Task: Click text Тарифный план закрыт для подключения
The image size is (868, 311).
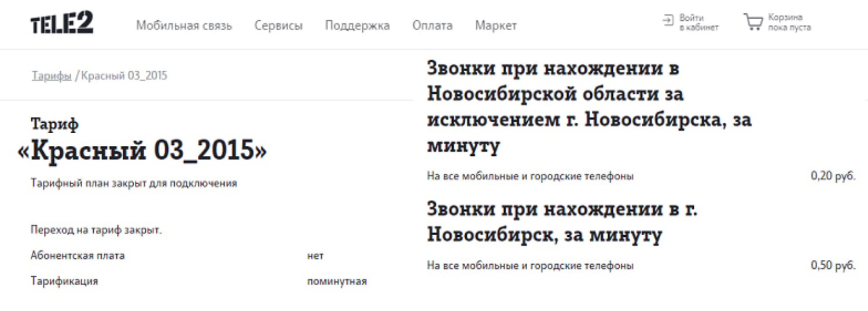Action: click(x=134, y=184)
